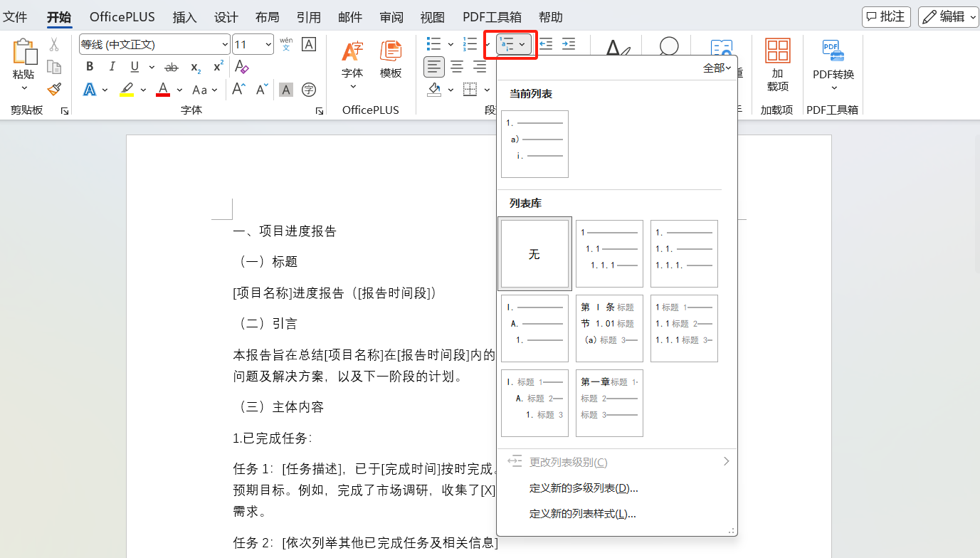The width and height of the screenshot is (980, 558).
Task: Open the 审阅 ribbon tab
Action: (x=391, y=17)
